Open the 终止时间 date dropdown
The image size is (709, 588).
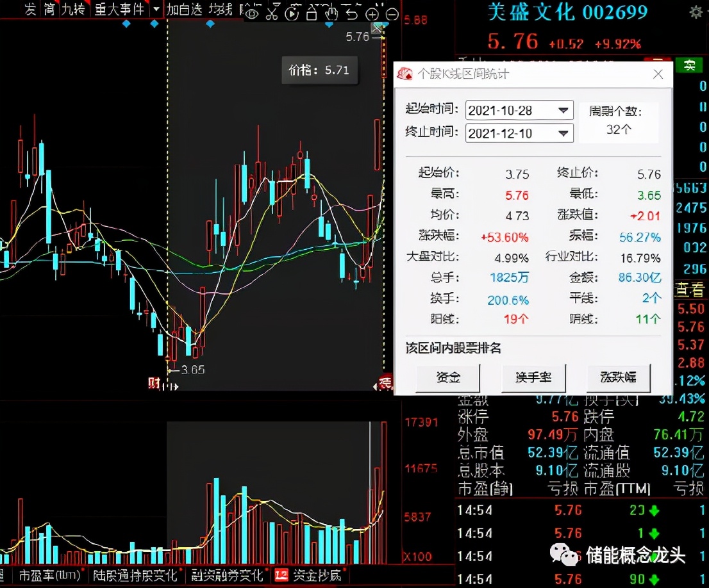click(563, 133)
